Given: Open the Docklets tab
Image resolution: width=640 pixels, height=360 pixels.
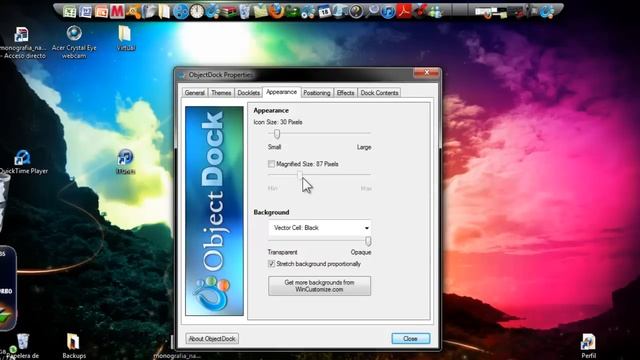Looking at the screenshot, I should pyautogui.click(x=249, y=93).
